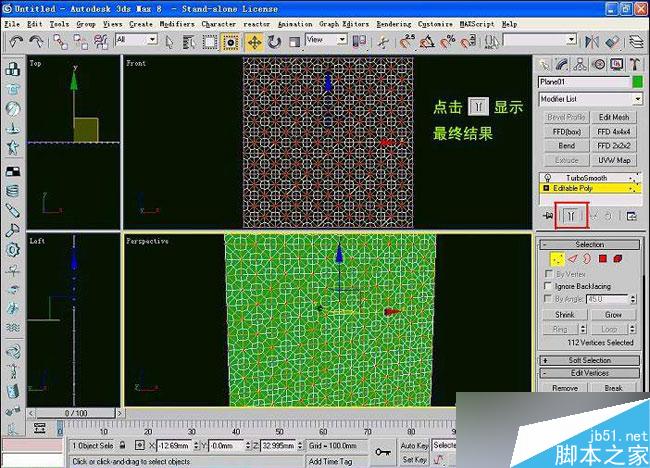Open the Motion command panel tab
The width and height of the screenshot is (650, 468).
599,64
